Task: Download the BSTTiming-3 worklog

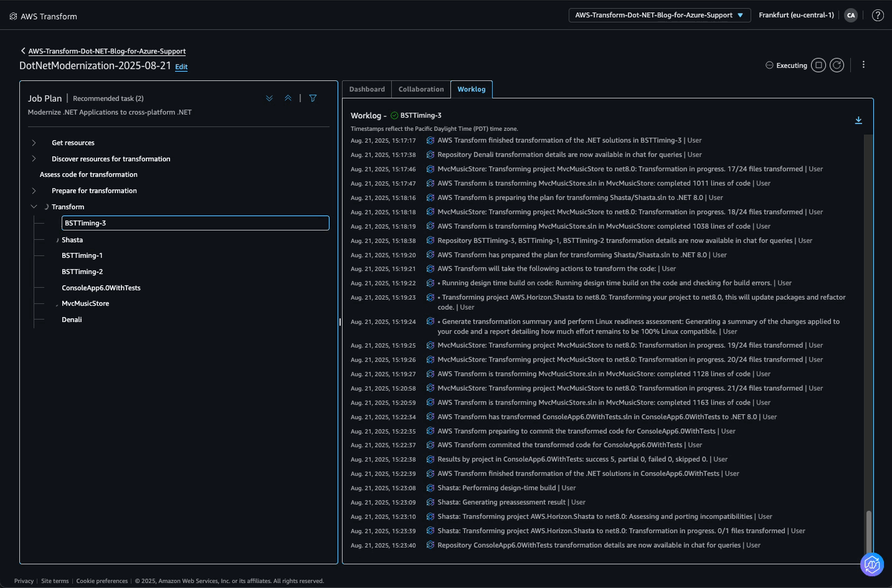Action: [x=858, y=120]
